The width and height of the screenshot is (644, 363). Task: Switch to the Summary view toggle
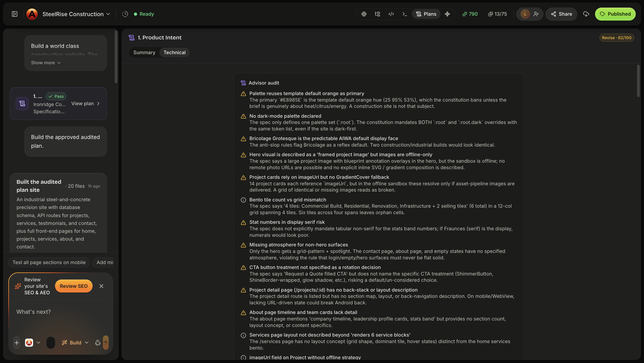(x=144, y=53)
